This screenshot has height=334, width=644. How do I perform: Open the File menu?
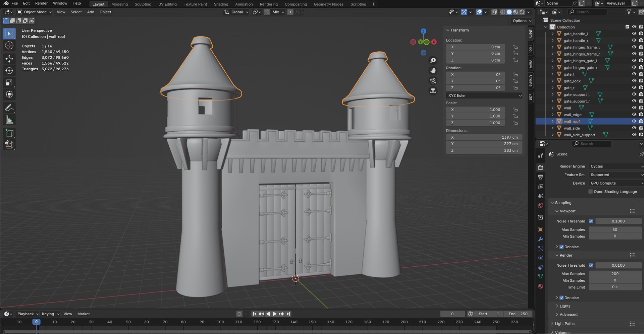(15, 3)
